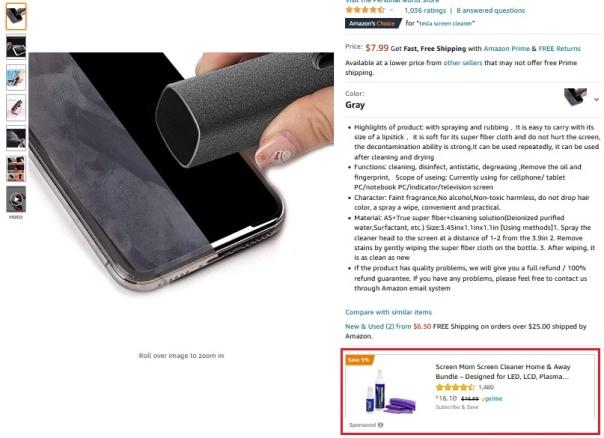This screenshot has width=604, height=438.
Task: Select the fourth product thumbnail
Action: 16,107
